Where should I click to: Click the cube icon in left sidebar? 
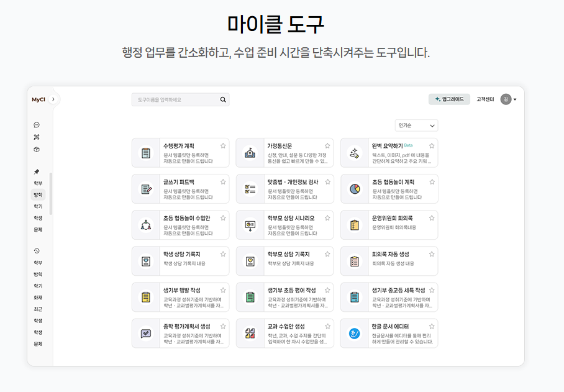[37, 149]
